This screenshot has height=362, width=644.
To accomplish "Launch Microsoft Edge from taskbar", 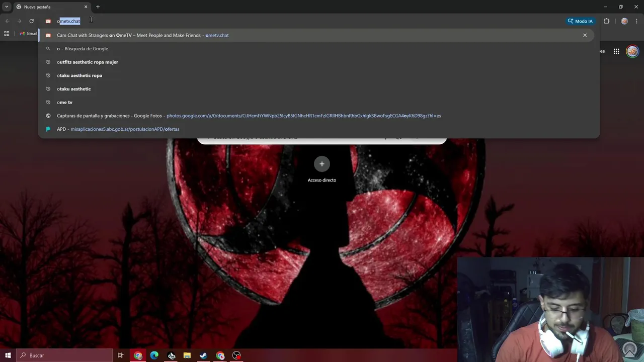I will [x=154, y=355].
